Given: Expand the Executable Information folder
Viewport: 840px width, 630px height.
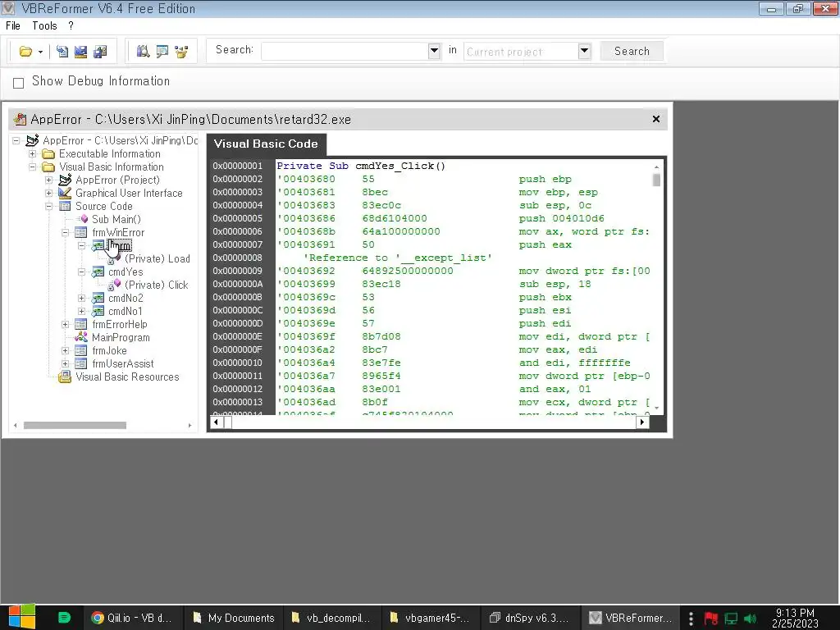Looking at the screenshot, I should [x=33, y=153].
